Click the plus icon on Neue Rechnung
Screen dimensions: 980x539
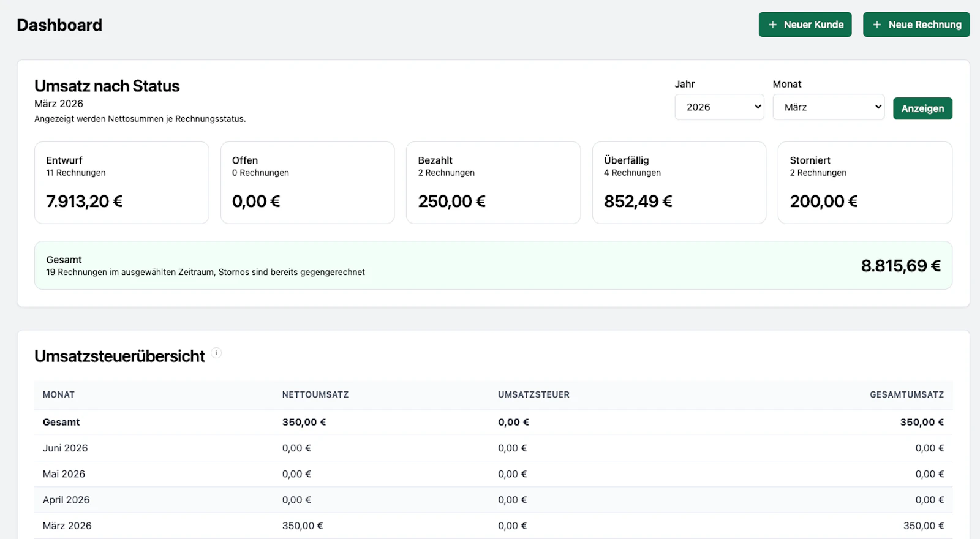[877, 24]
